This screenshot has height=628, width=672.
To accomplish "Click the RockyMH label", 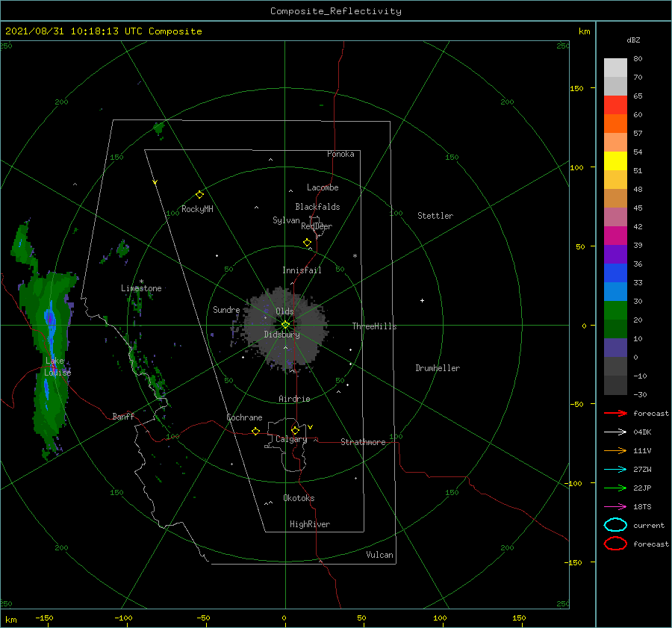I will (x=197, y=209).
